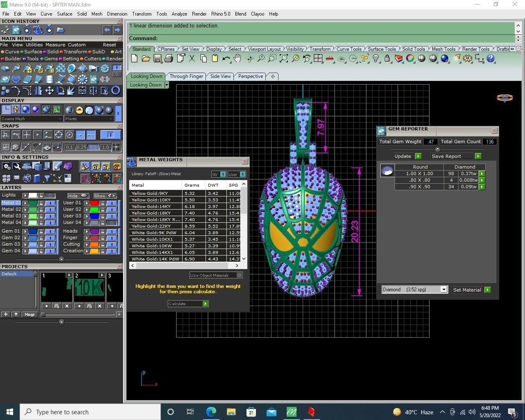The image size is (525, 420).
Task: Open the Looking Down viewport title dropdown
Action: (166, 85)
